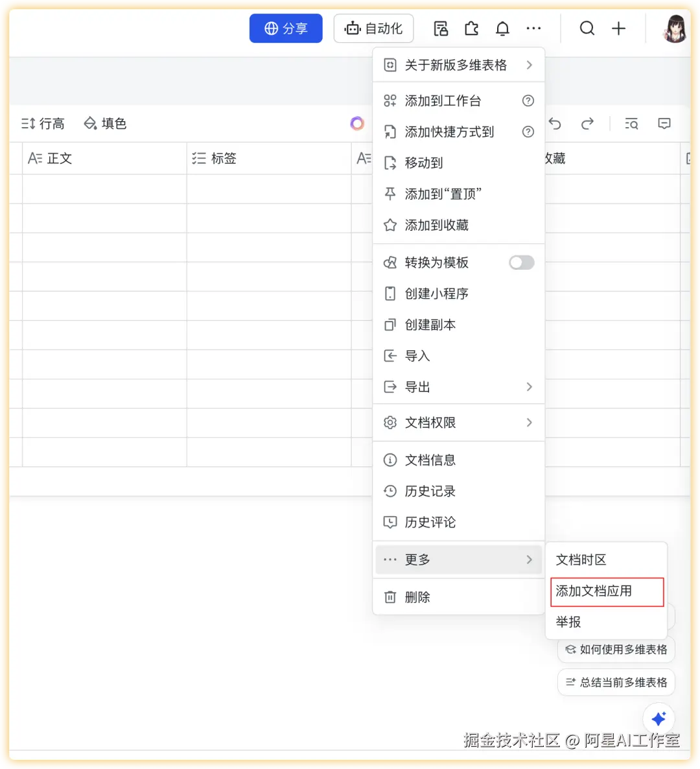Image resolution: width=700 pixels, height=769 pixels.
Task: Click 填色 fill color tool
Action: pos(105,124)
